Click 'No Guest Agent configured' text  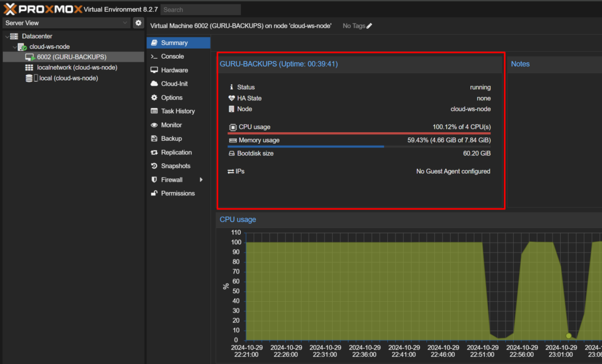(453, 171)
